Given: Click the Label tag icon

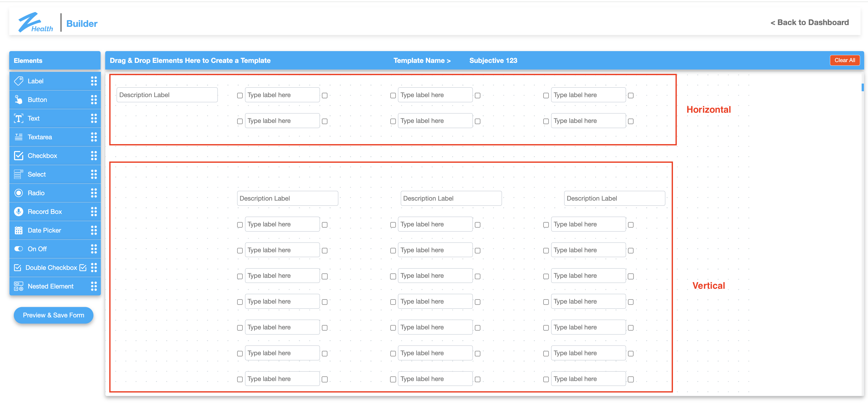Looking at the screenshot, I should click(19, 81).
